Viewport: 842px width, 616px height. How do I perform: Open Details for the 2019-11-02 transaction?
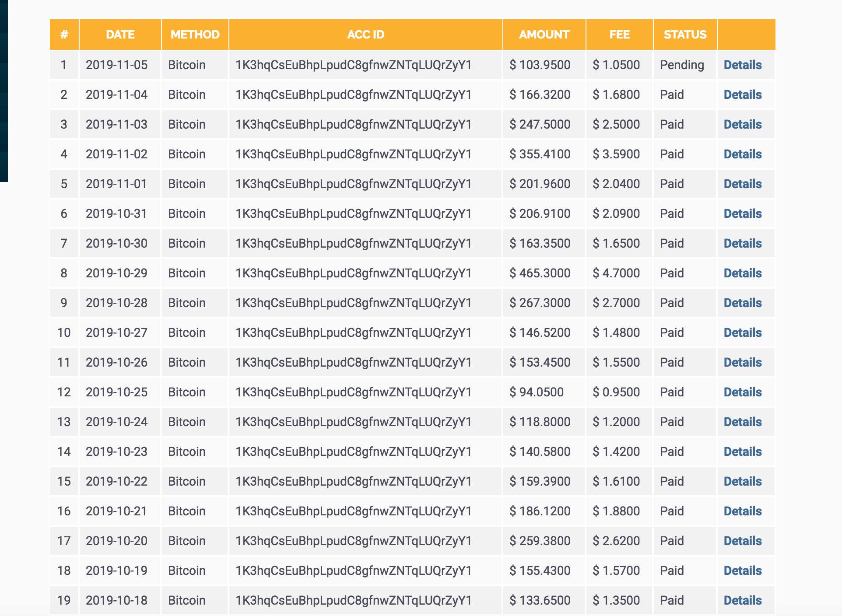[742, 154]
